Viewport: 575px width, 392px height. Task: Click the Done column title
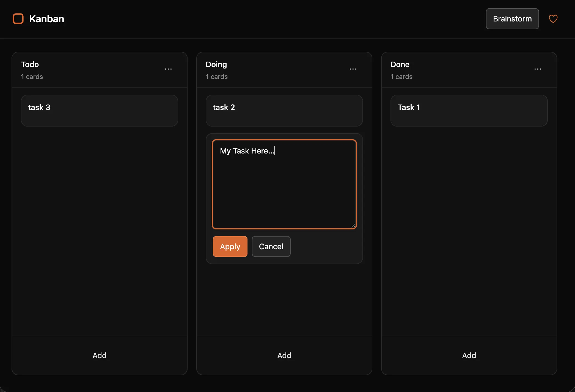point(400,64)
